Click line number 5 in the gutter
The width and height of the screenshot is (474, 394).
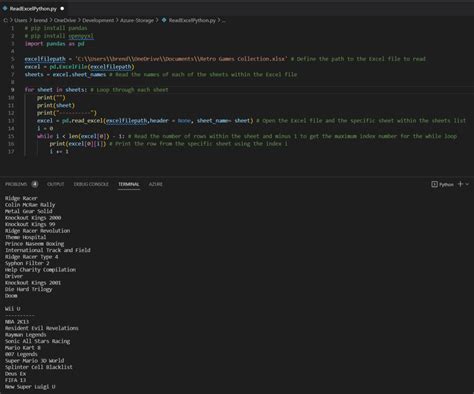click(13, 59)
